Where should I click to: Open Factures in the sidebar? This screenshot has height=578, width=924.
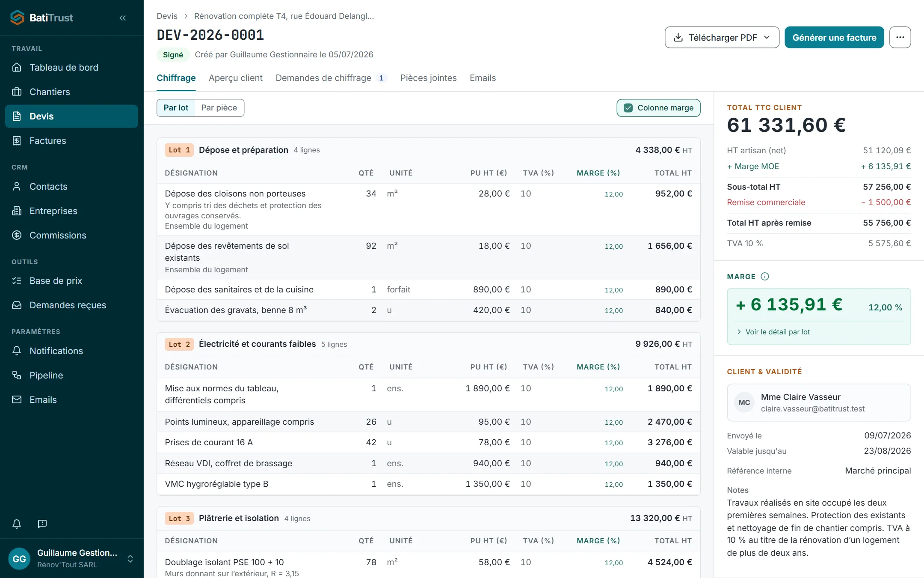[71, 141]
